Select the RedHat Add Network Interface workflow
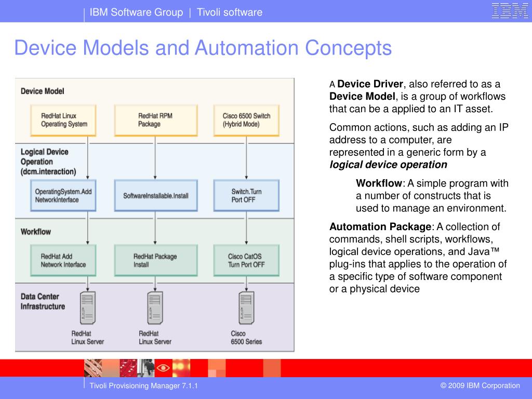 (63, 260)
